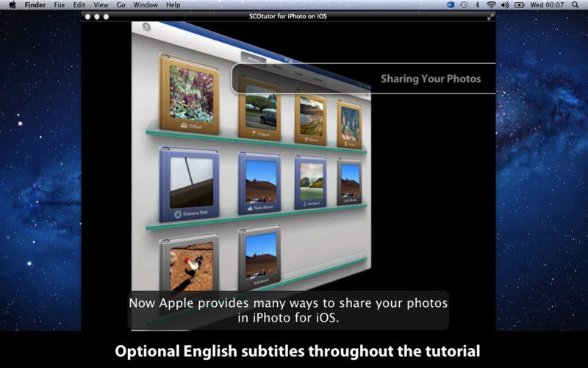Select the Albums tab in iPhoto

click(254, 59)
